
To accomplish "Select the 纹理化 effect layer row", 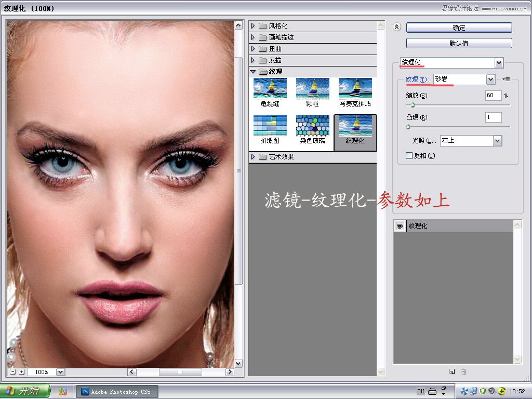I will (x=454, y=226).
